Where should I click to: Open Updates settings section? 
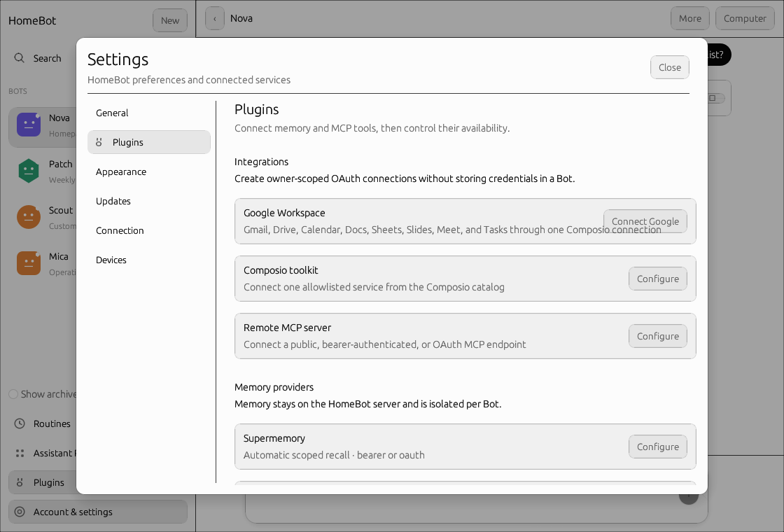(x=149, y=201)
